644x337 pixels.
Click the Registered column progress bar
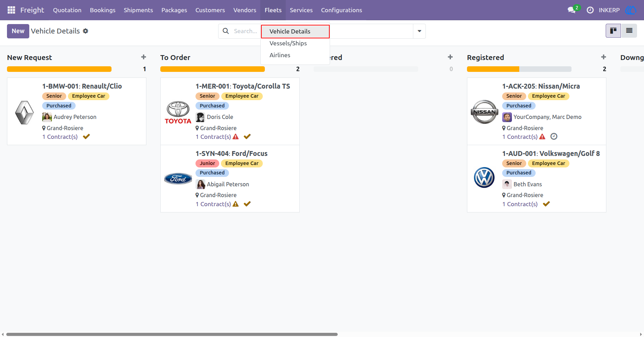point(519,69)
